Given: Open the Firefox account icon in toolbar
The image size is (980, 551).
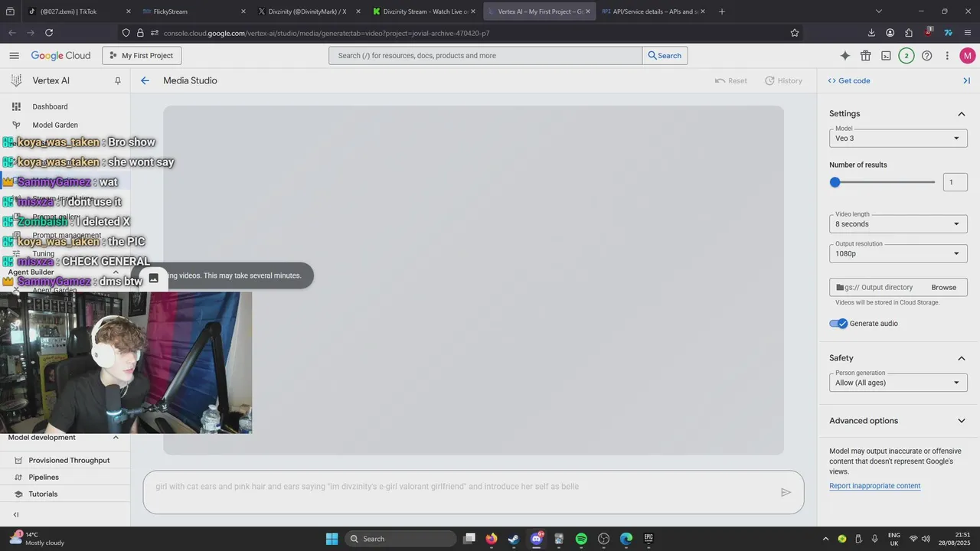Looking at the screenshot, I should point(890,33).
